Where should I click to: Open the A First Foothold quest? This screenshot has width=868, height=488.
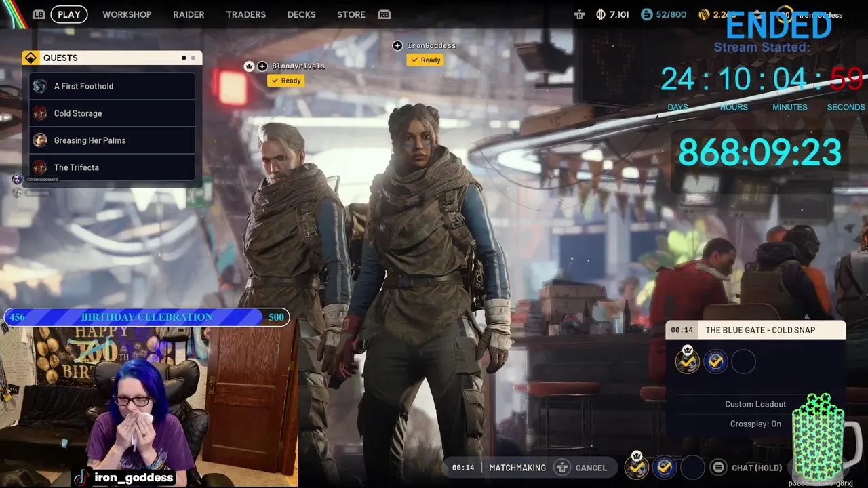113,86
